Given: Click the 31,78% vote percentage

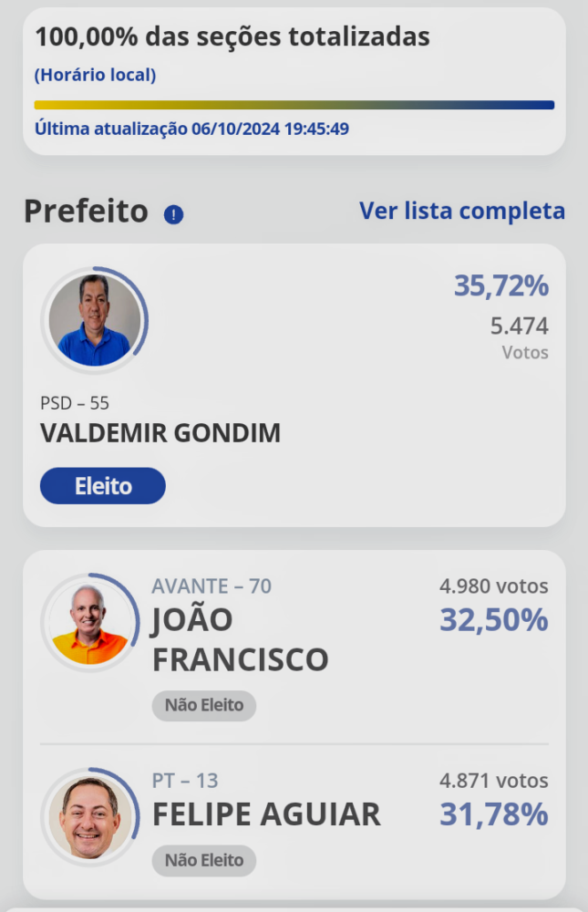Looking at the screenshot, I should coord(494,814).
